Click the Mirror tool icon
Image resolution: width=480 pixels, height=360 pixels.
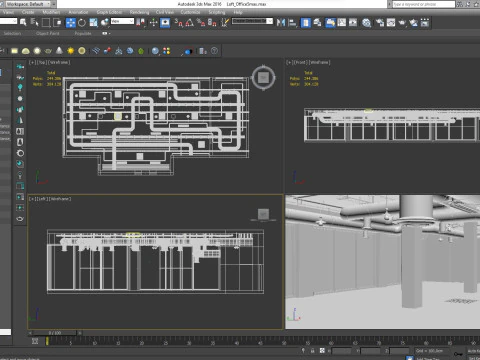pos(281,22)
